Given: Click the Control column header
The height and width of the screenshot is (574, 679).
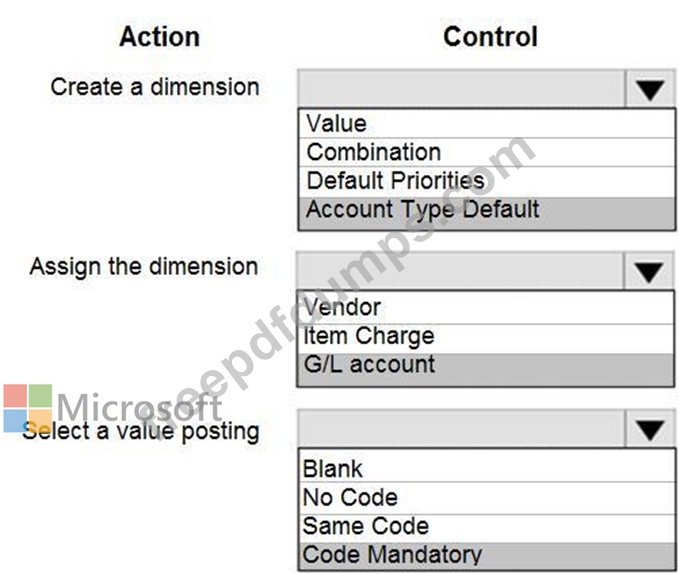Looking at the screenshot, I should 490,37.
